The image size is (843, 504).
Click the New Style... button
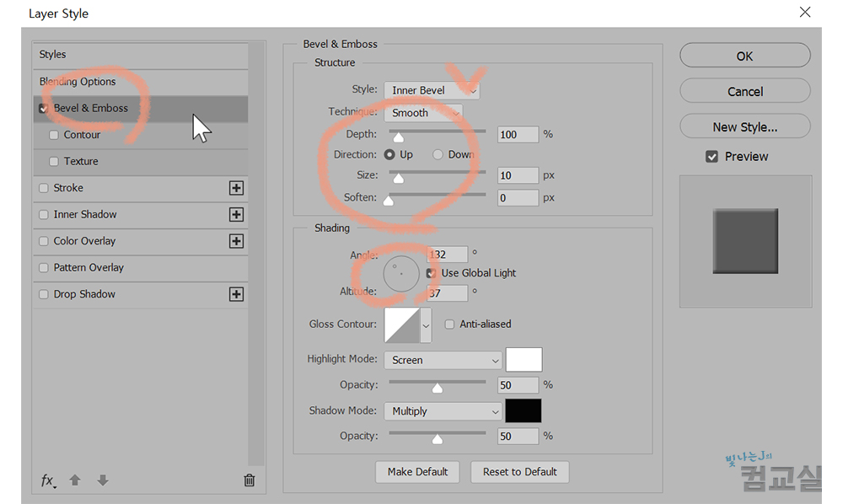[x=744, y=126]
